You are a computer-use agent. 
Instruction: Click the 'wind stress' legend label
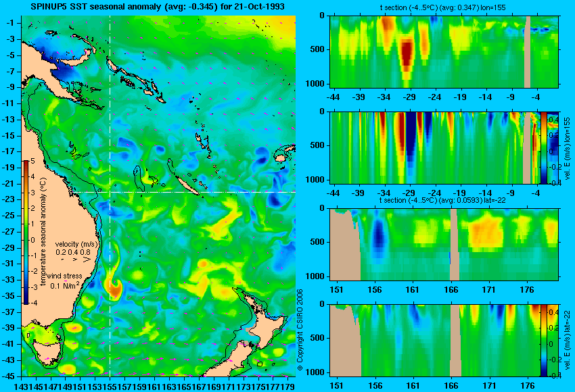[64, 276]
